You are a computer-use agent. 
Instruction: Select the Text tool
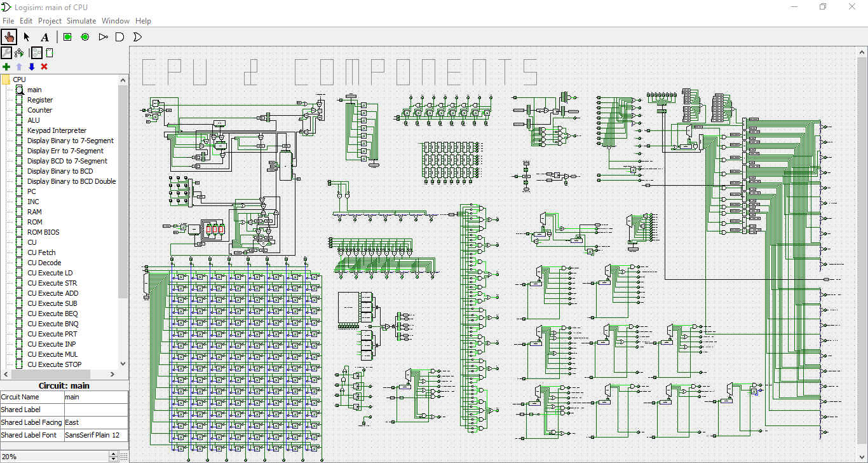44,37
